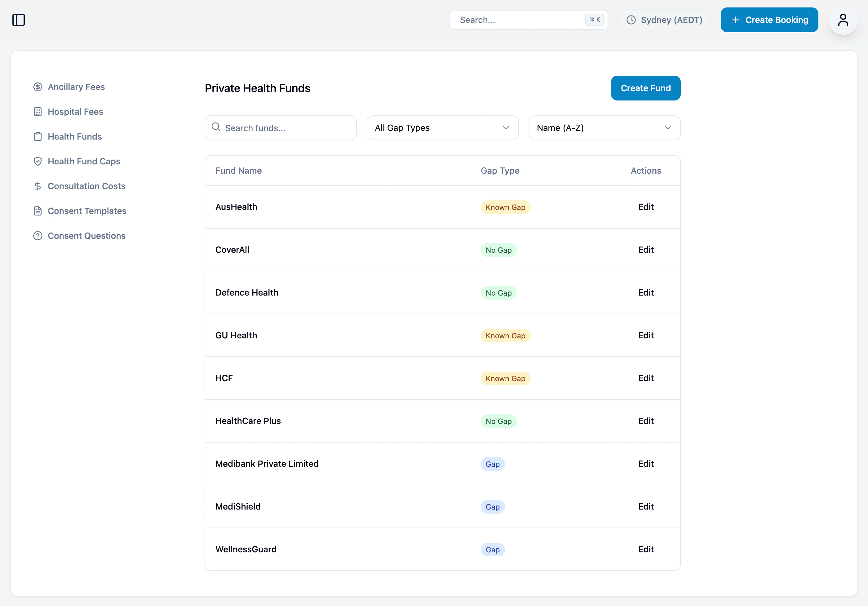Open the Name (A-Z) sort dropdown

604,128
